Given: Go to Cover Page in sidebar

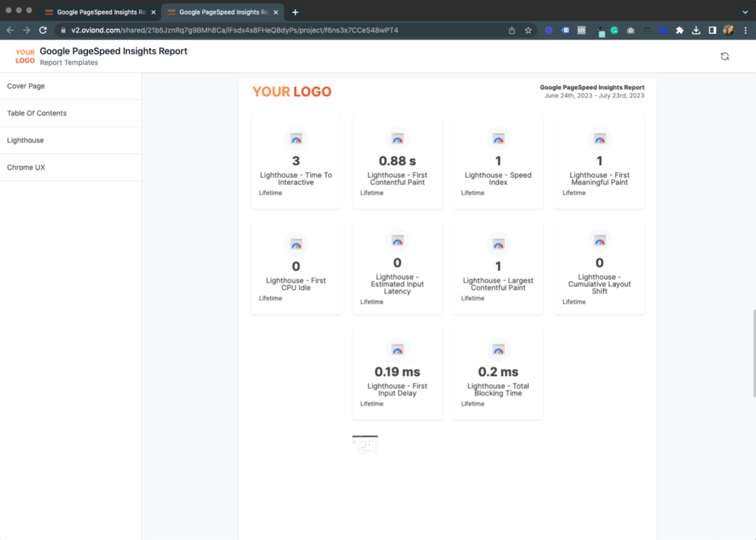Looking at the screenshot, I should point(71,86).
